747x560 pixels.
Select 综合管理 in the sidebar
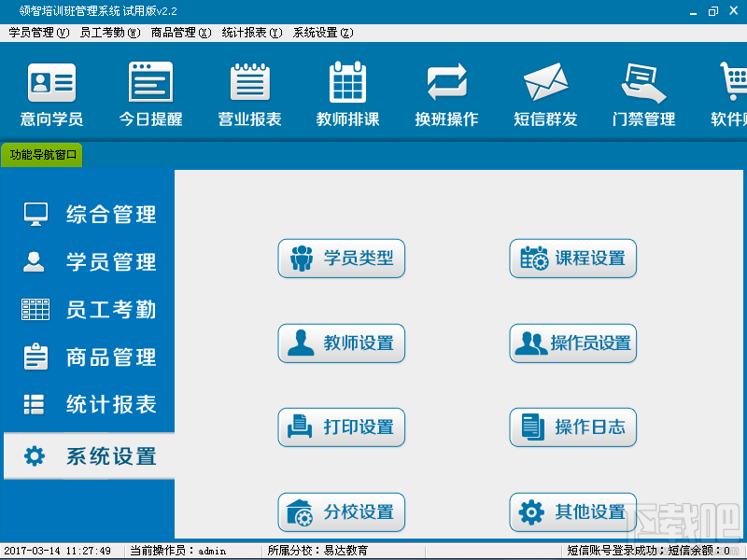tap(89, 215)
